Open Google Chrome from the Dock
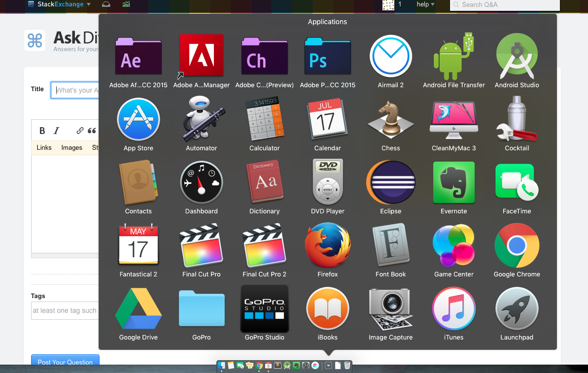Screen dimensions: 588x373 click(259, 365)
